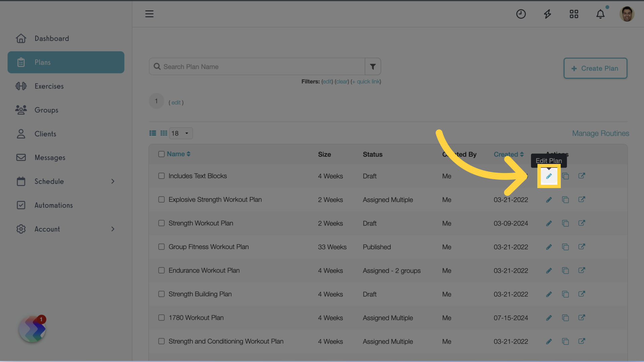Screen dimensions: 644x362
Task: Click the Manage Routines link
Action: [601, 133]
